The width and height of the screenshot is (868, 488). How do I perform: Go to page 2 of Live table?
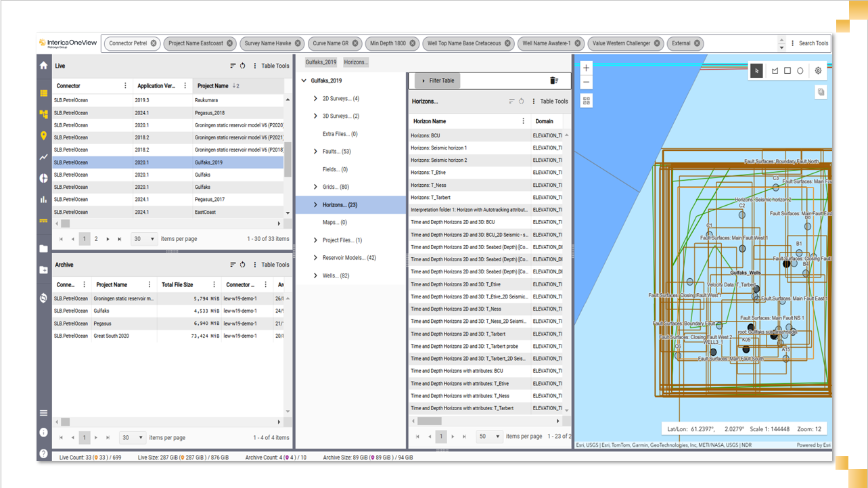[x=96, y=239]
